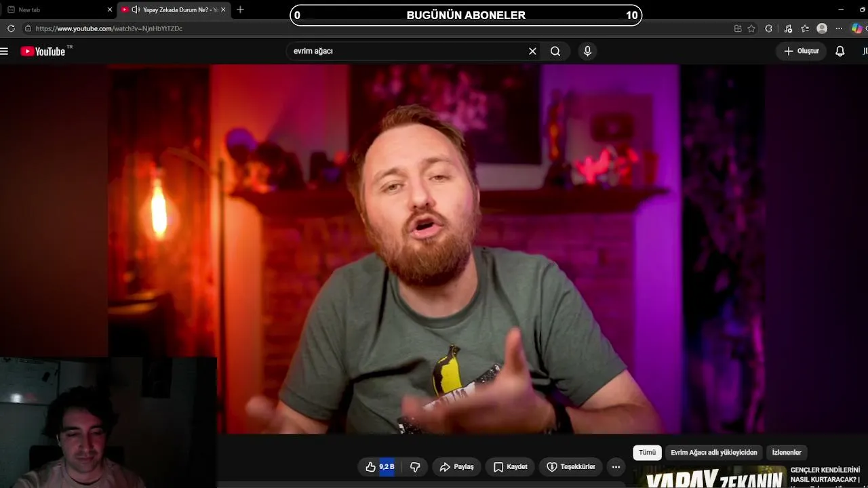Add this page to favorites star
Viewport: 868px width, 488px height.
(x=751, y=28)
